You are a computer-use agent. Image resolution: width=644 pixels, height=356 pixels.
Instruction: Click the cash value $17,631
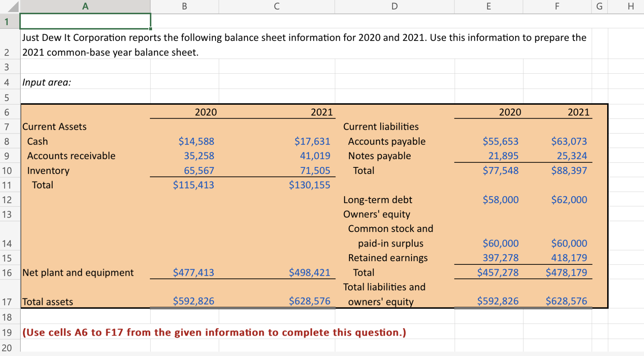[x=312, y=141]
